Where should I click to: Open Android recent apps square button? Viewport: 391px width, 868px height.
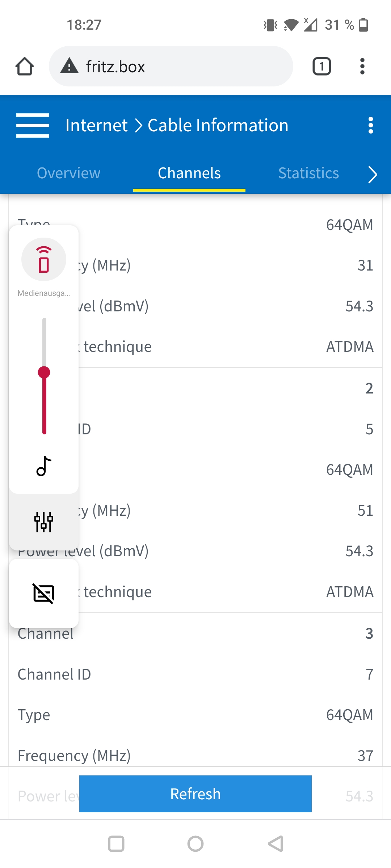[116, 844]
